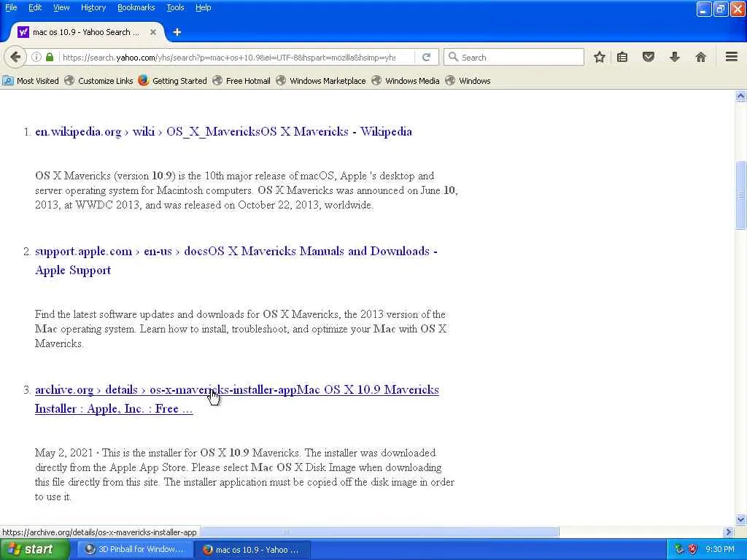Open the Help menu

(x=203, y=7)
